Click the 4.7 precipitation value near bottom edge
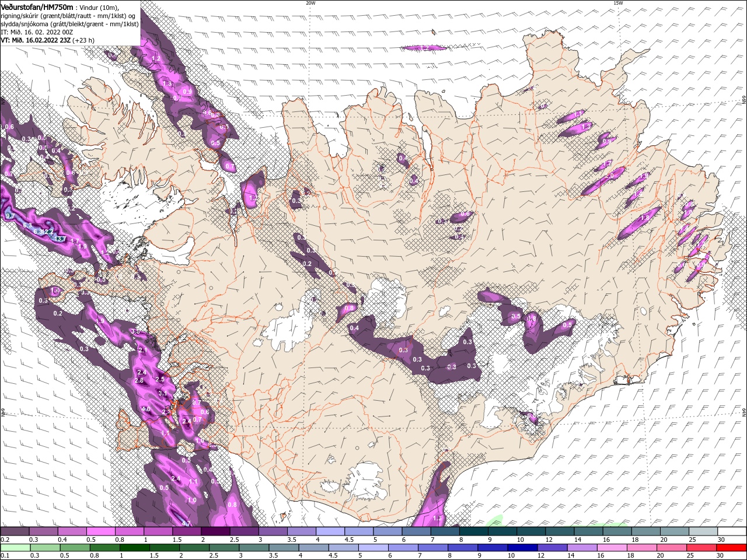 click(186, 523)
